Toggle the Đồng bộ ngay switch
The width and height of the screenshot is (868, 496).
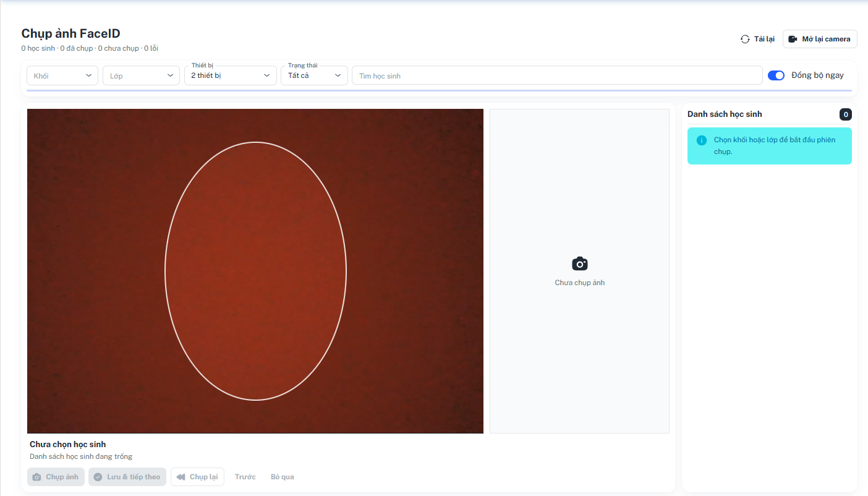tap(776, 75)
